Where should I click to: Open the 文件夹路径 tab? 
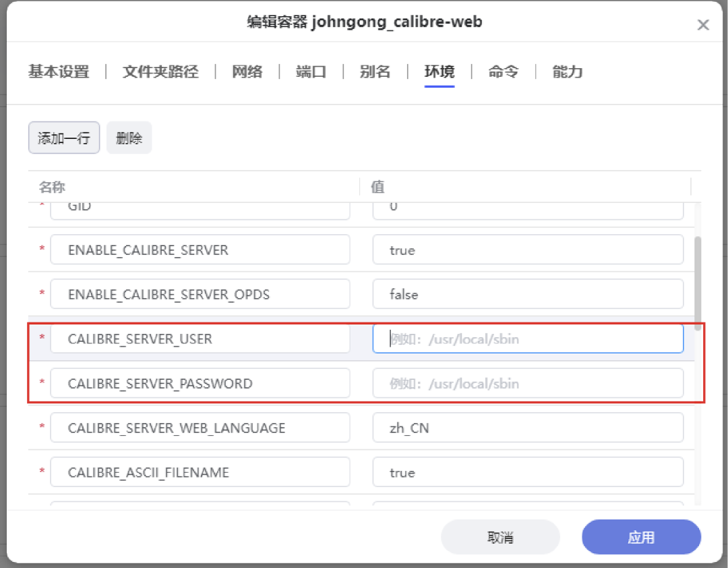click(160, 72)
